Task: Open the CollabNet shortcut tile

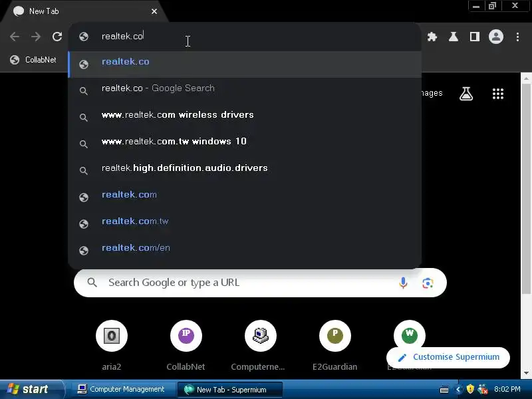Action: (x=186, y=346)
